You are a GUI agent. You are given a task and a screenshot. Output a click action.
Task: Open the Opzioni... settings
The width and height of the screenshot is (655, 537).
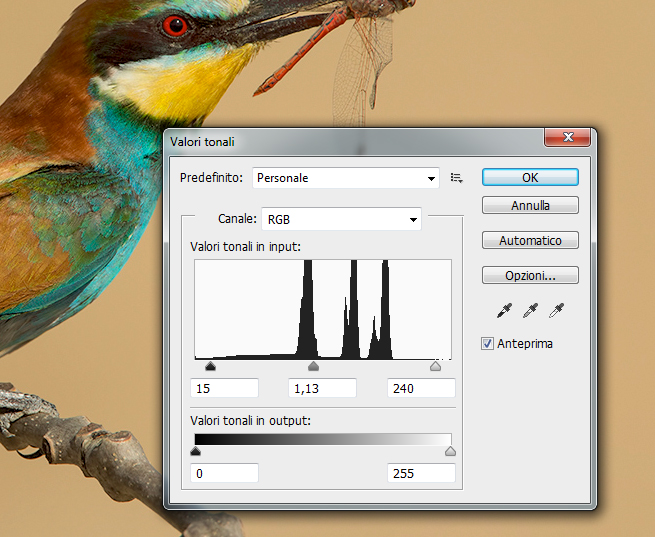(530, 275)
